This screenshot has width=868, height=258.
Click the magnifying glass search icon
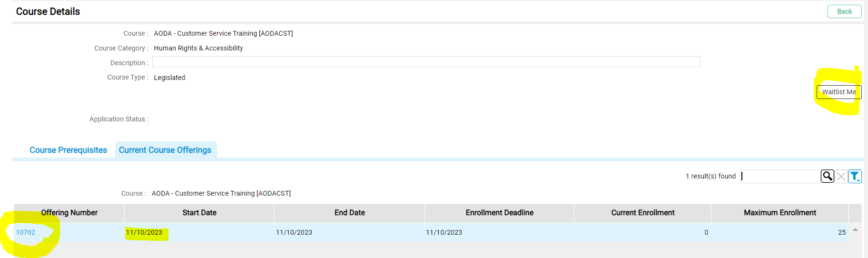click(x=828, y=176)
